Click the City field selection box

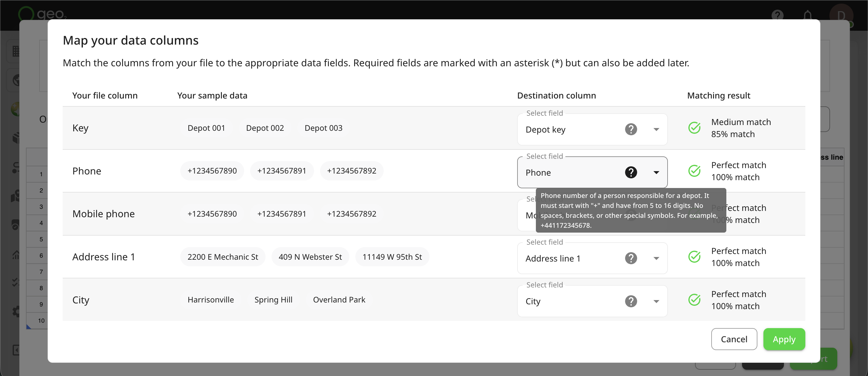(592, 301)
